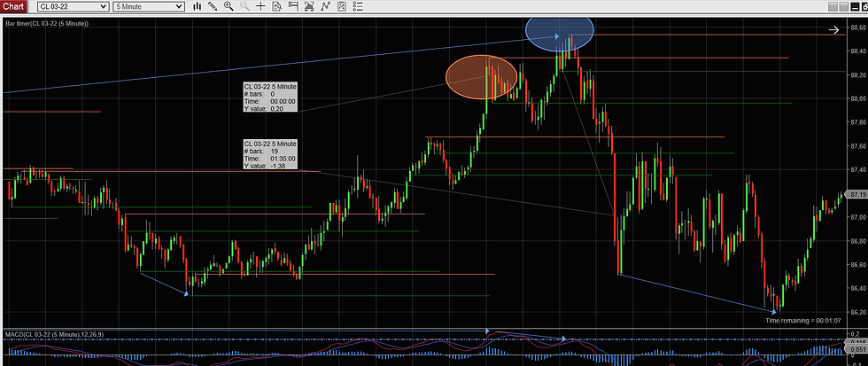Open the strategies icon in toolbar
Screen dimensions: 868x366
[x=342, y=6]
